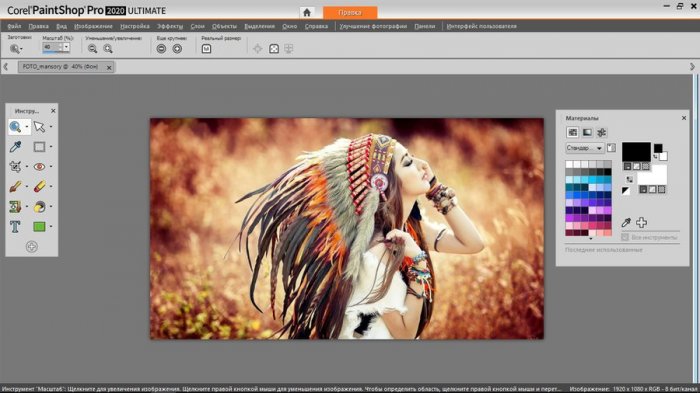Click the large black foreground material swatch
This screenshot has height=393, width=700.
(636, 151)
